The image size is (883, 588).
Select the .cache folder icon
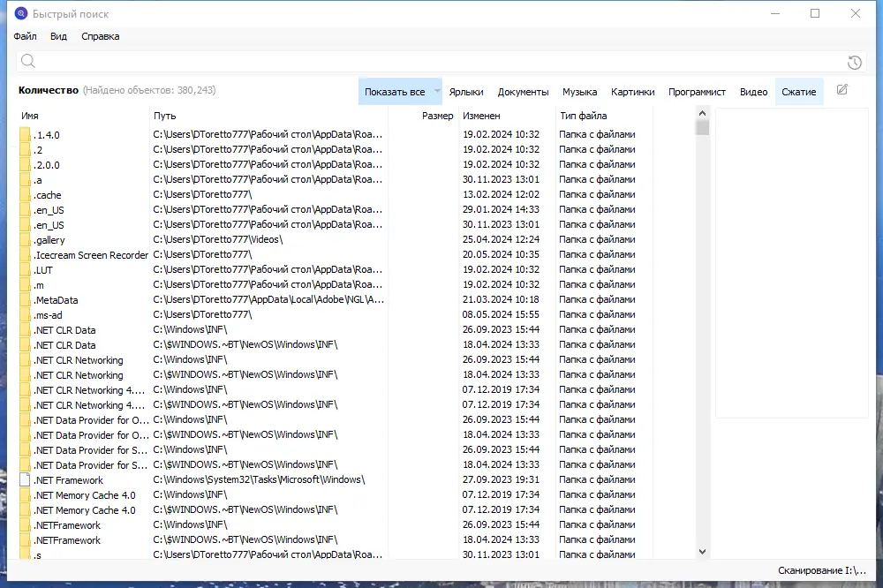pos(25,195)
